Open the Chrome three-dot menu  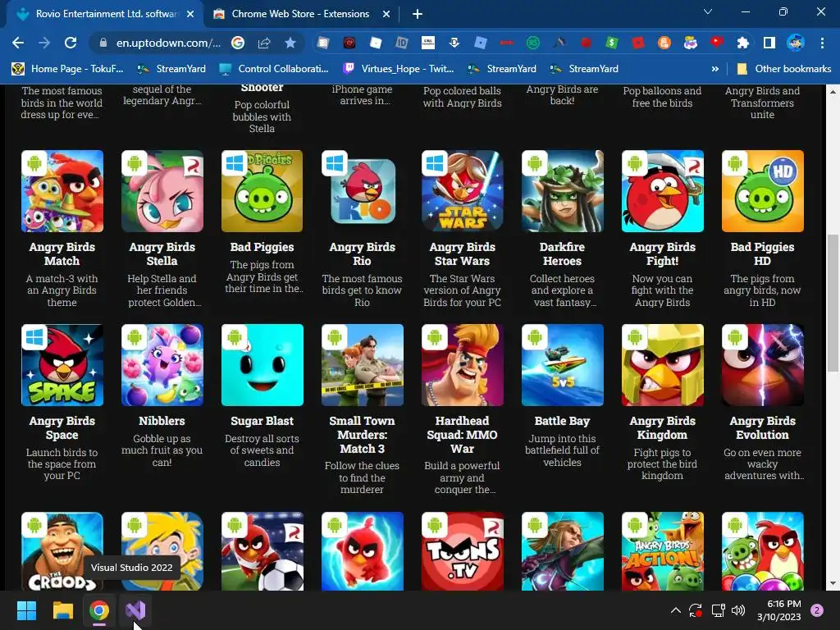click(822, 43)
